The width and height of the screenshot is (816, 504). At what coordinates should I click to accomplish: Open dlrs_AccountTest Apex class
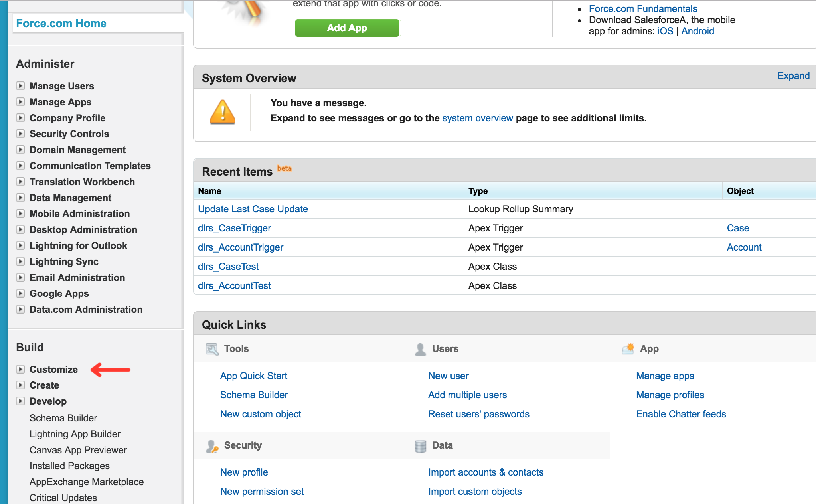click(x=235, y=286)
